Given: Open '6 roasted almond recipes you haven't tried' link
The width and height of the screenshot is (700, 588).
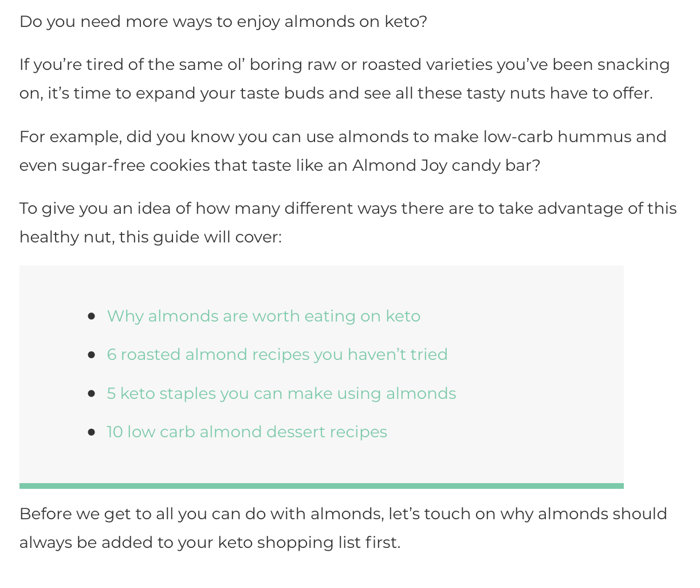Looking at the screenshot, I should click(x=277, y=355).
